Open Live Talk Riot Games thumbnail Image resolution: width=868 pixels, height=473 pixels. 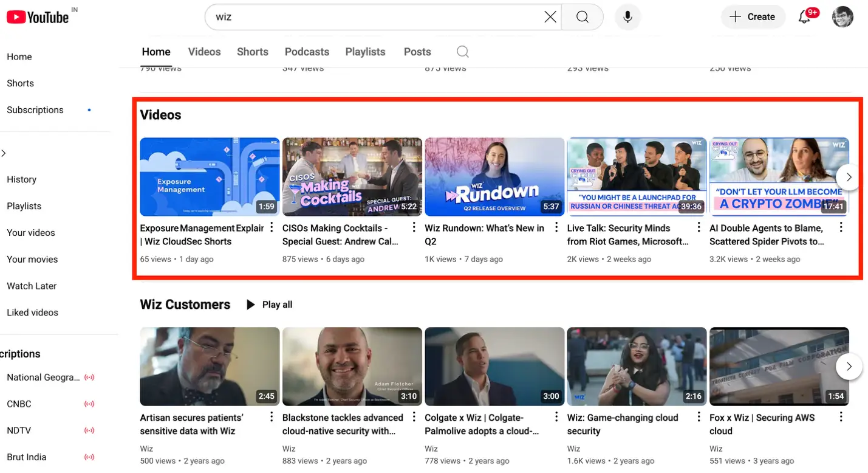(x=637, y=177)
